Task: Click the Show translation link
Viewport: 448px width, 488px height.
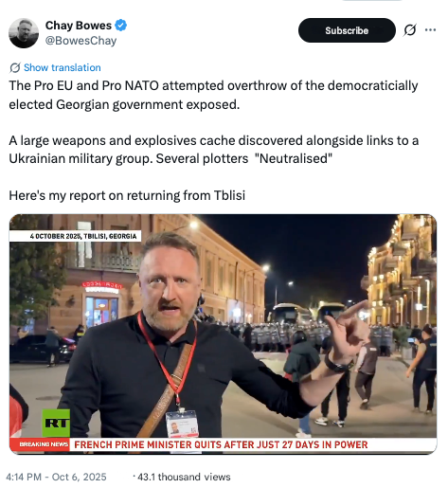Action: (63, 67)
